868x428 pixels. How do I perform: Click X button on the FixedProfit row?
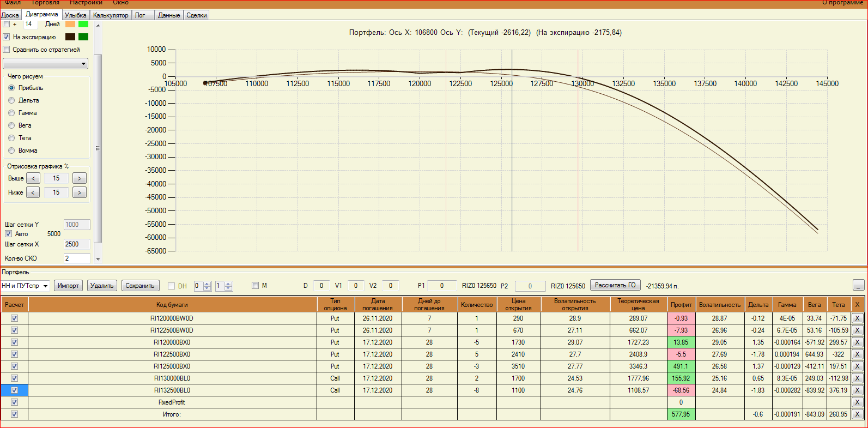857,402
